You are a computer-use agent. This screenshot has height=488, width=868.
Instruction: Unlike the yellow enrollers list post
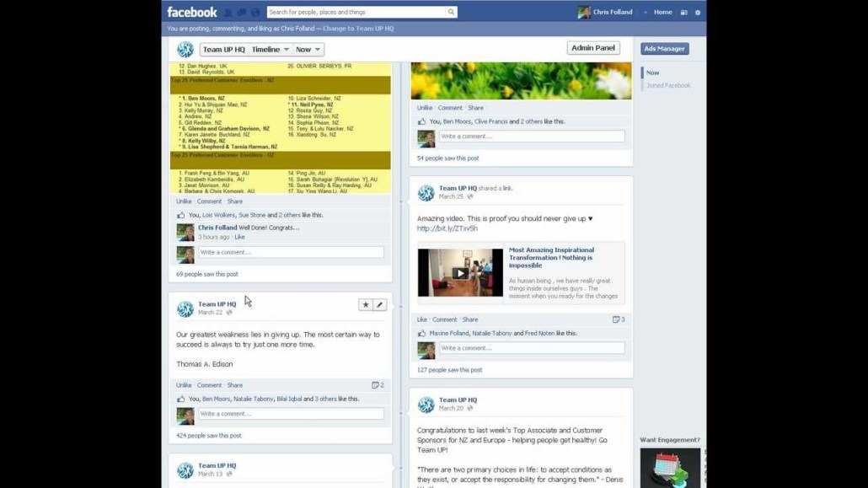(x=184, y=201)
